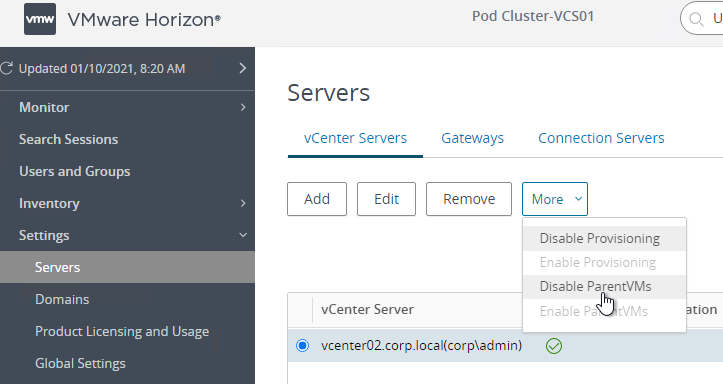
Task: Click the search magnifier icon in header
Action: [x=696, y=19]
